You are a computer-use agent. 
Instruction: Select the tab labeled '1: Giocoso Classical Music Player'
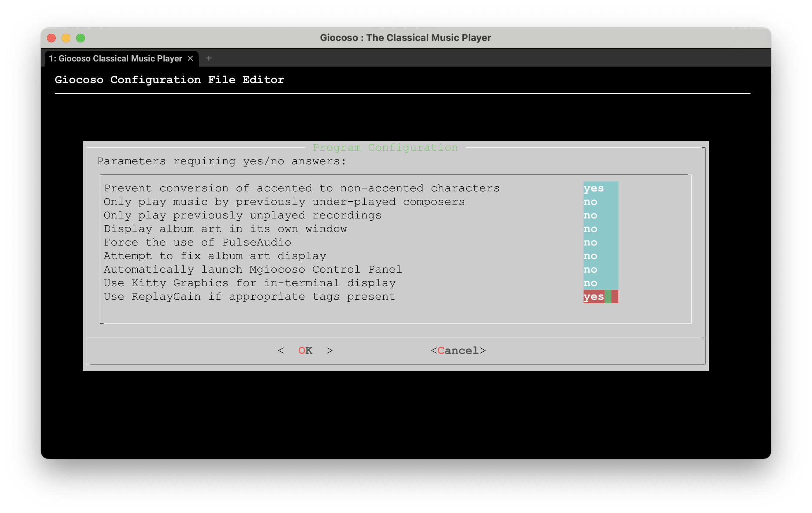(115, 58)
